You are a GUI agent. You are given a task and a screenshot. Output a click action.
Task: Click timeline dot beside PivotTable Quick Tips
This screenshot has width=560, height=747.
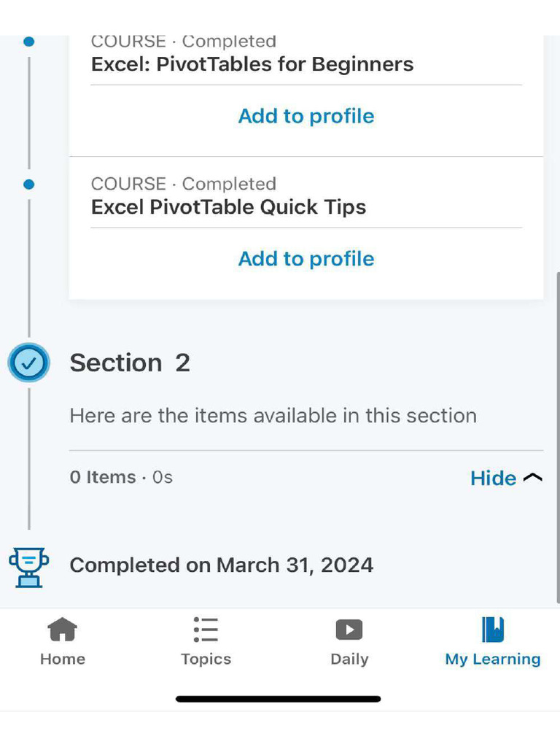coord(28,185)
